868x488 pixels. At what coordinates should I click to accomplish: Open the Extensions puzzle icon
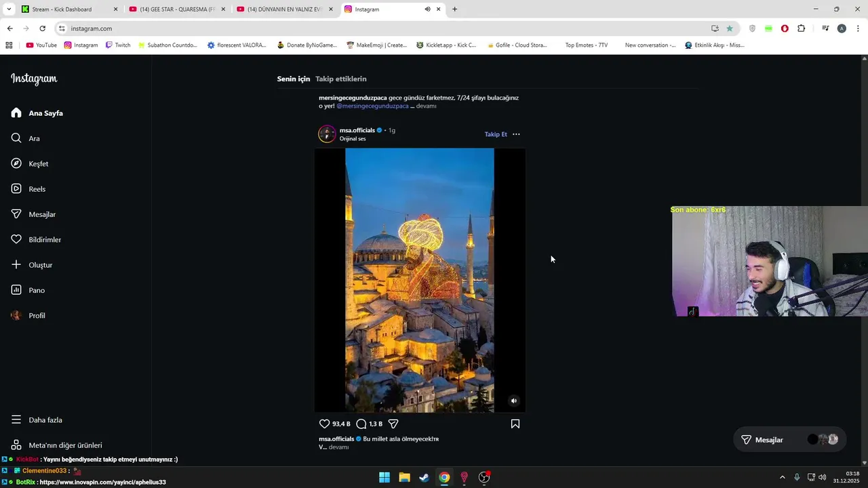click(x=802, y=28)
